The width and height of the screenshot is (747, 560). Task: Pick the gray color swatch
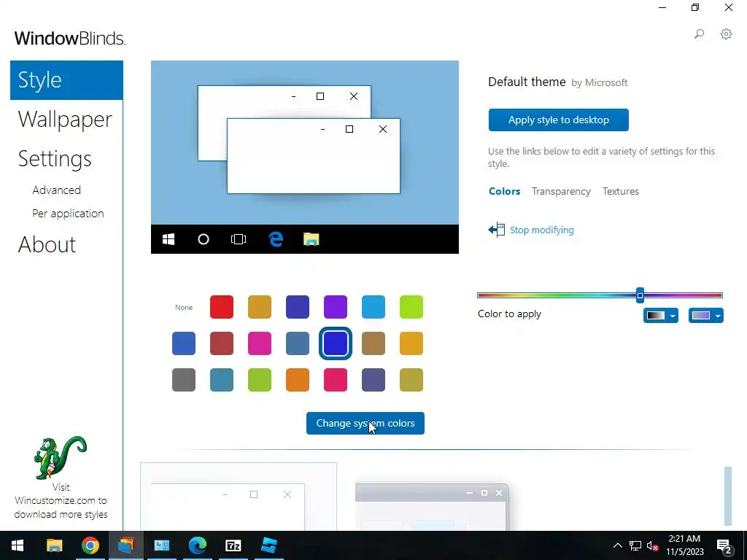(x=184, y=380)
